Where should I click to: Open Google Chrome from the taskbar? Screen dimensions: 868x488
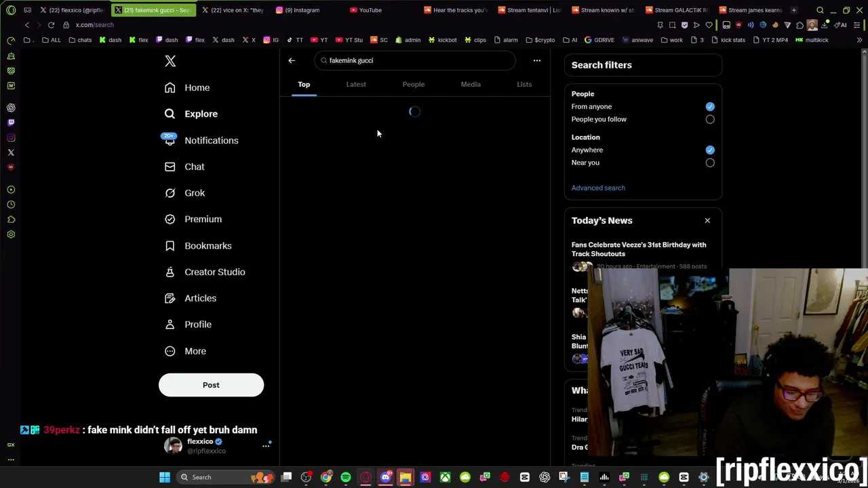(326, 477)
